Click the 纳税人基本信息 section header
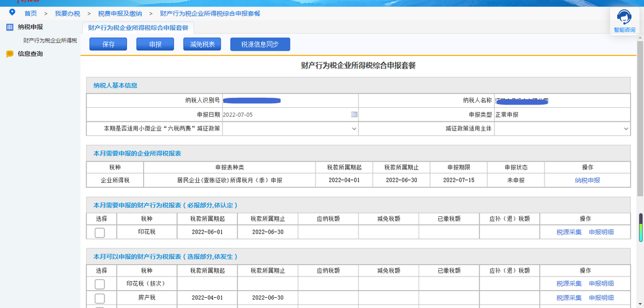This screenshot has height=308, width=644. point(358,86)
